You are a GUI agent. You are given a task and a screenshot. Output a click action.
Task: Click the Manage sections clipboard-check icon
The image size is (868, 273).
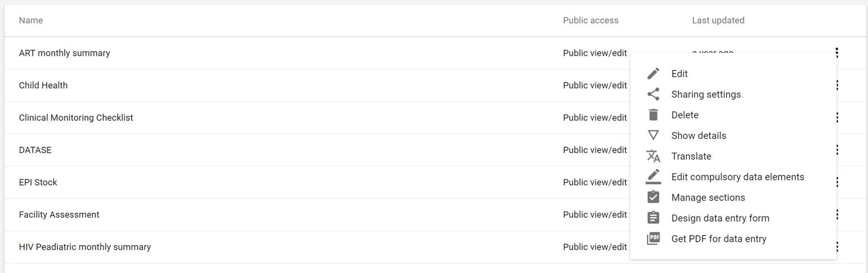(x=653, y=197)
